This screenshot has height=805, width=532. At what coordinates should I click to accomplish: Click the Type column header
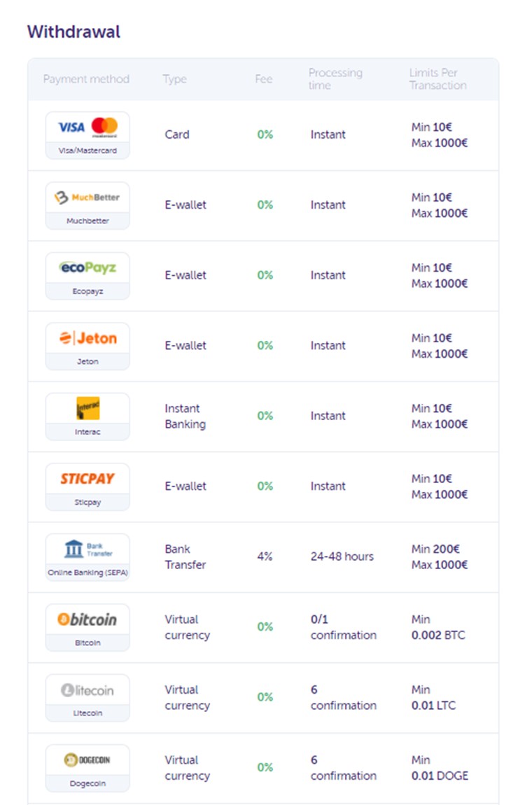point(174,79)
